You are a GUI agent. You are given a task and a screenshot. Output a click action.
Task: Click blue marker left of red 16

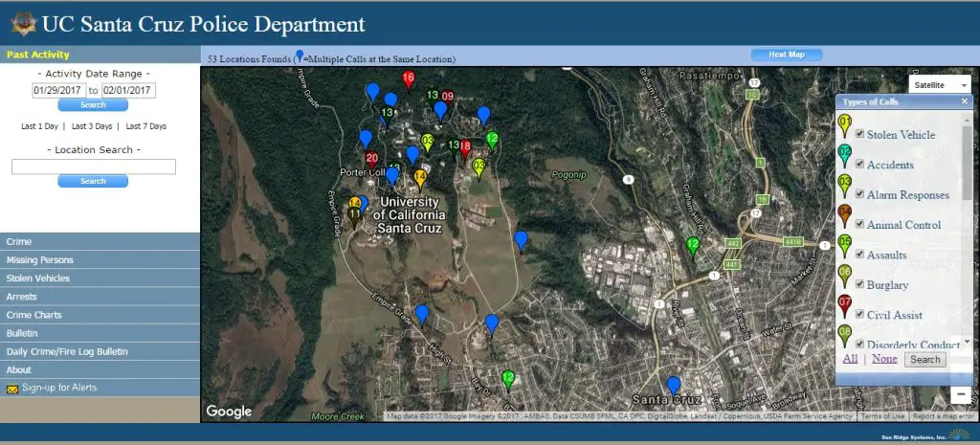point(390,101)
